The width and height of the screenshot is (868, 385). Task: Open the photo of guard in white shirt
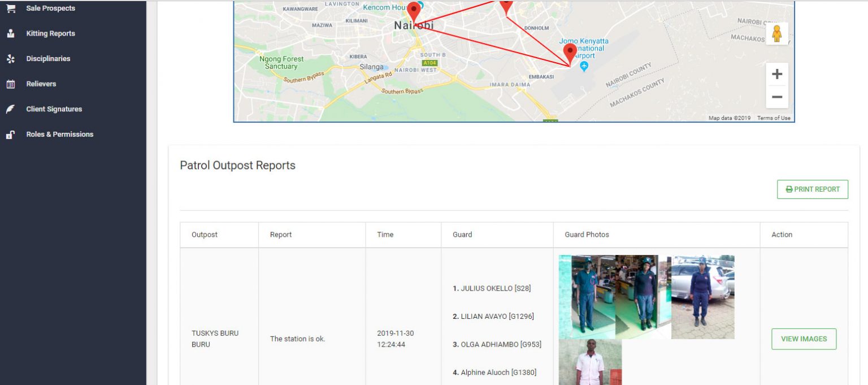[590, 362]
